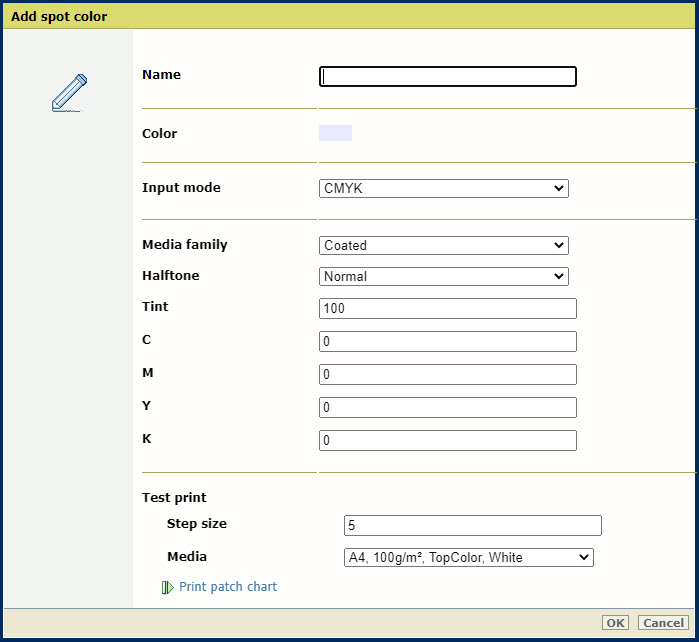699x642 pixels.
Task: Select the M magenta value field
Action: (x=447, y=374)
